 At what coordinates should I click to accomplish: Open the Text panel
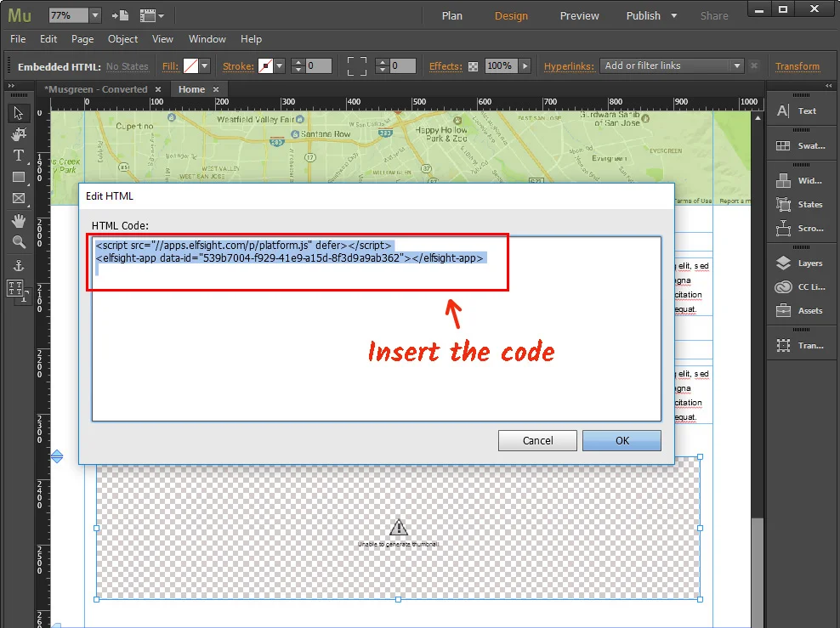pos(797,110)
